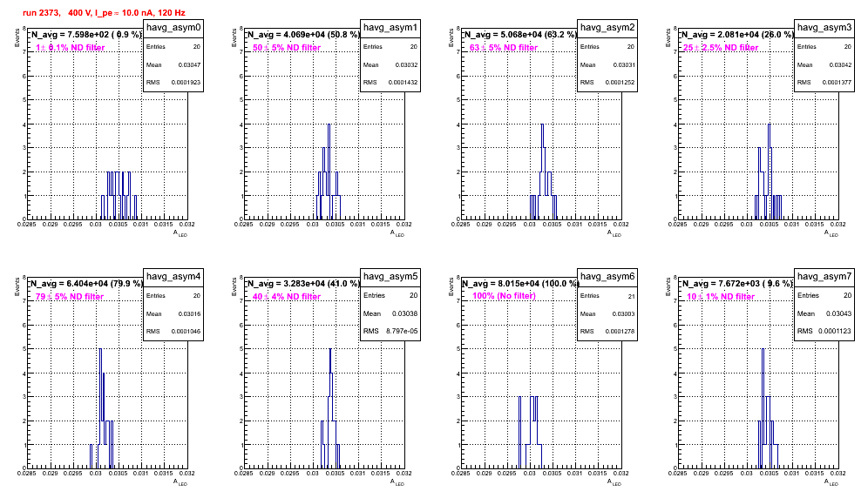Click Mean value 0.03038 in havg_asym5 stats
The width and height of the screenshot is (868, 498).
pyautogui.click(x=405, y=313)
